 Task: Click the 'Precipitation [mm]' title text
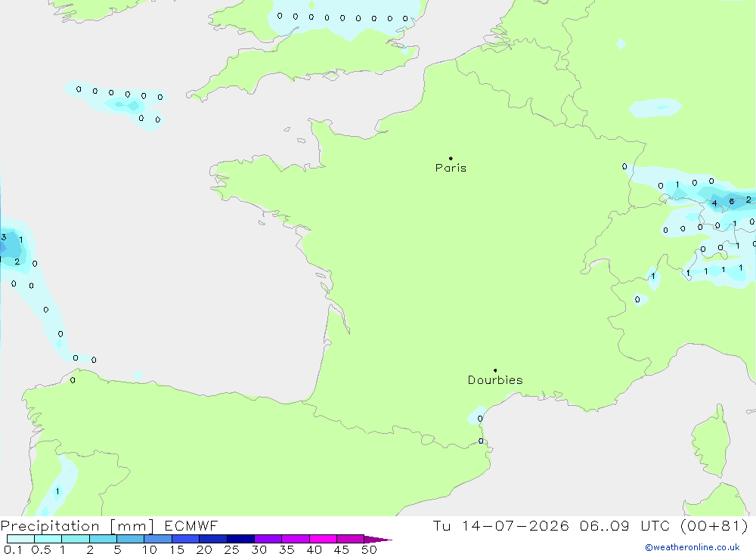tap(77, 525)
